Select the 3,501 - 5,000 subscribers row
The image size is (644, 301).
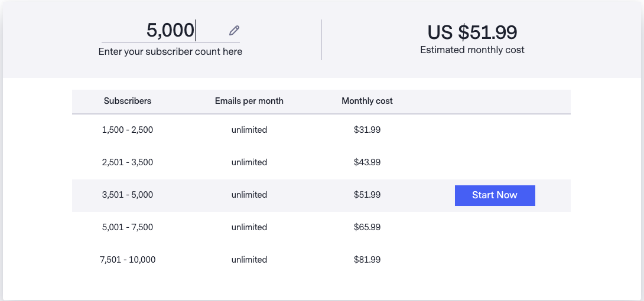click(x=128, y=195)
